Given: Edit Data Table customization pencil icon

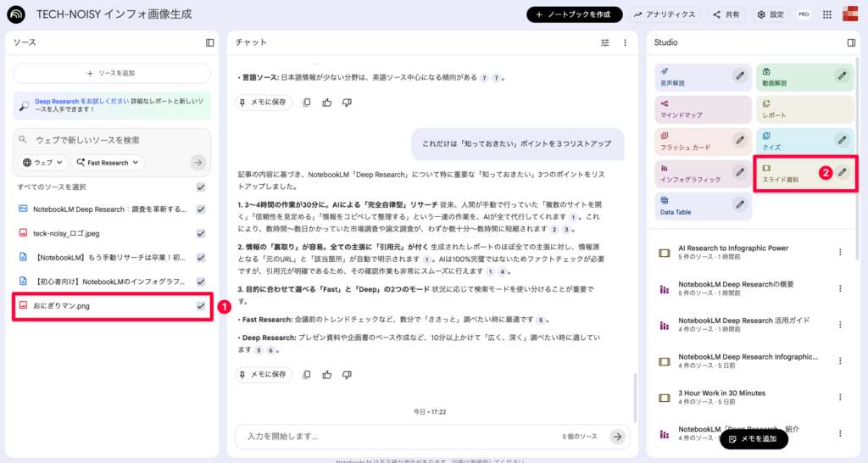Looking at the screenshot, I should pyautogui.click(x=740, y=204).
